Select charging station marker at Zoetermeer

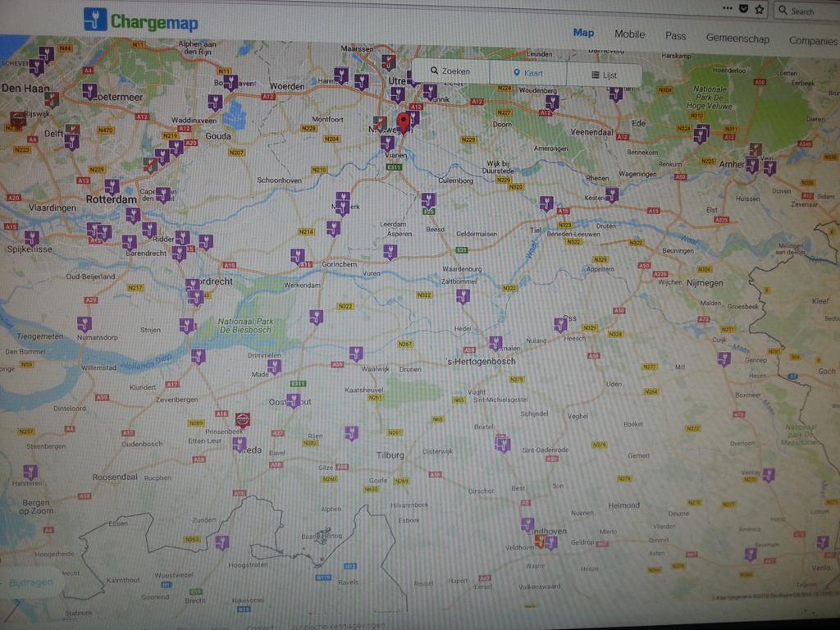pos(89,92)
